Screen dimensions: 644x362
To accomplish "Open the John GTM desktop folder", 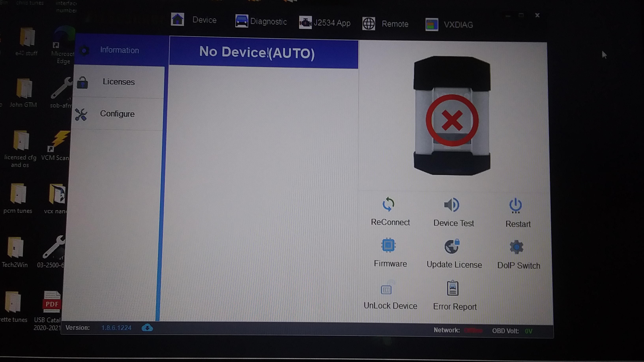I will (x=23, y=93).
